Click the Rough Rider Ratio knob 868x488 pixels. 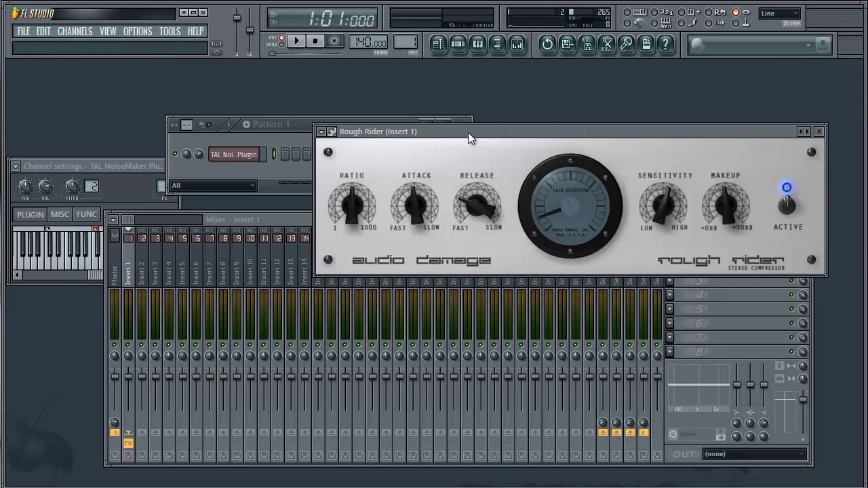352,204
